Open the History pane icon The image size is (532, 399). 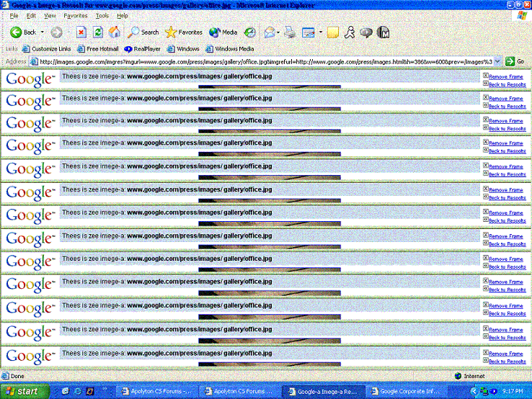(250, 32)
